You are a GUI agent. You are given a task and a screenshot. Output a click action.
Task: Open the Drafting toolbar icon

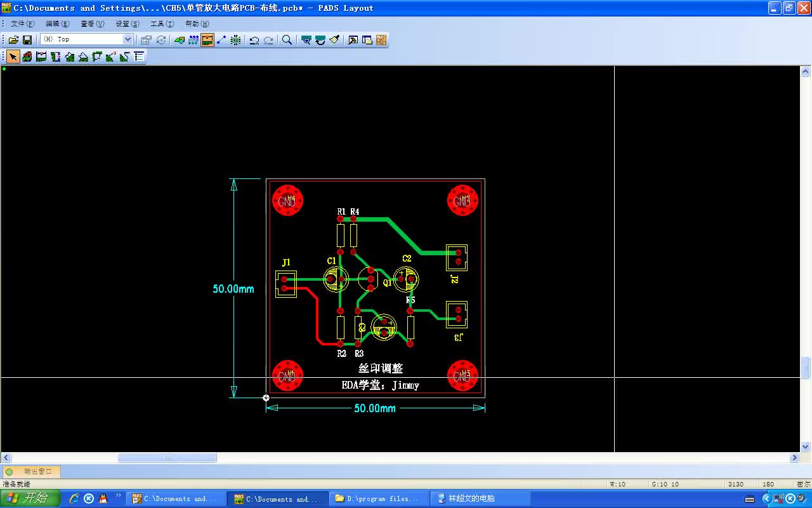point(180,39)
